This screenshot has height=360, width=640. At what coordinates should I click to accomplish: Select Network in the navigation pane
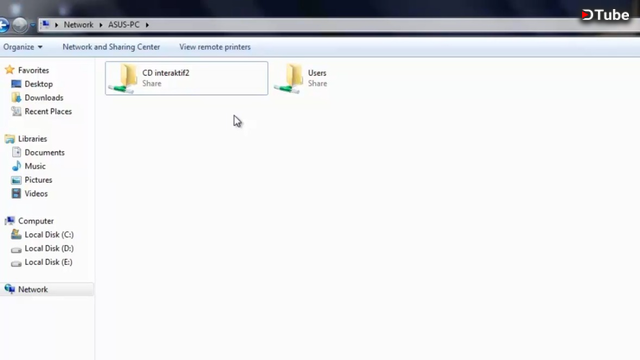pos(33,289)
